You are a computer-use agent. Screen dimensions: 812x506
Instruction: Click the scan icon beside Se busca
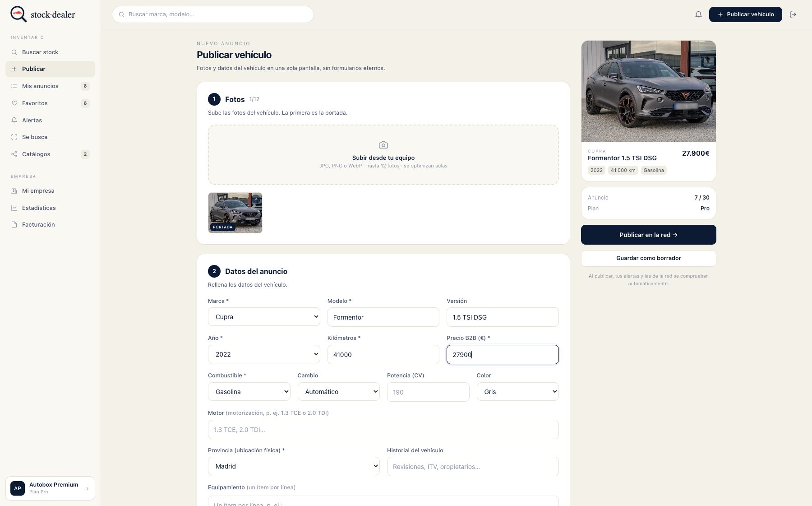tap(14, 137)
